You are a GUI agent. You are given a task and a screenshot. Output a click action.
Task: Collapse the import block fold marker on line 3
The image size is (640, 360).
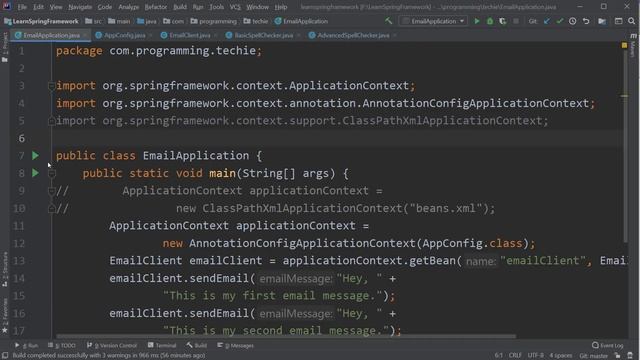pyautogui.click(x=51, y=86)
